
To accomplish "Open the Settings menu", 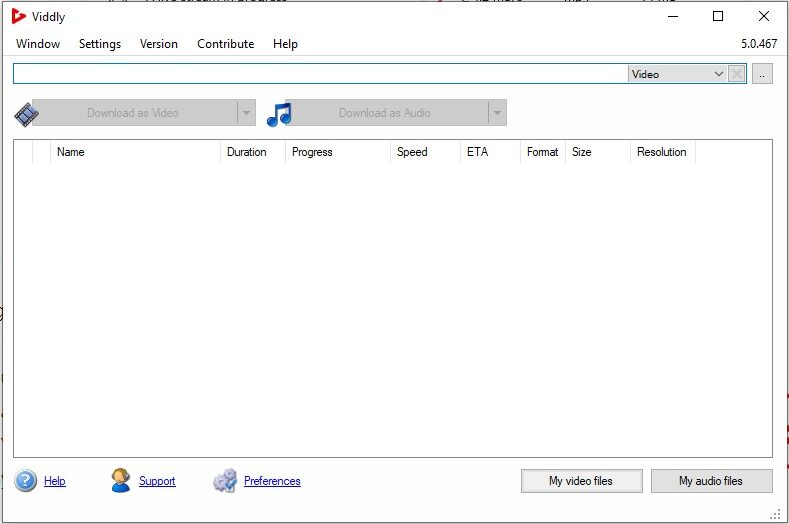I will [100, 44].
